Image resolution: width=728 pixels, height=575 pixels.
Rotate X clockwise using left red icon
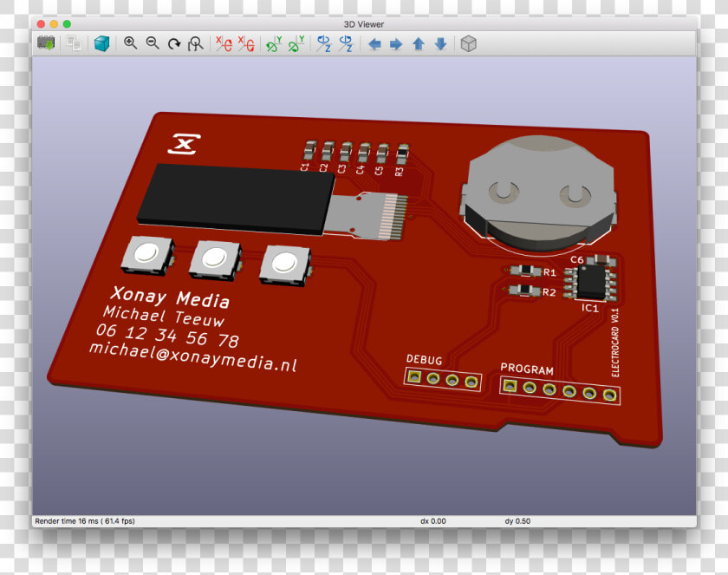tap(224, 43)
